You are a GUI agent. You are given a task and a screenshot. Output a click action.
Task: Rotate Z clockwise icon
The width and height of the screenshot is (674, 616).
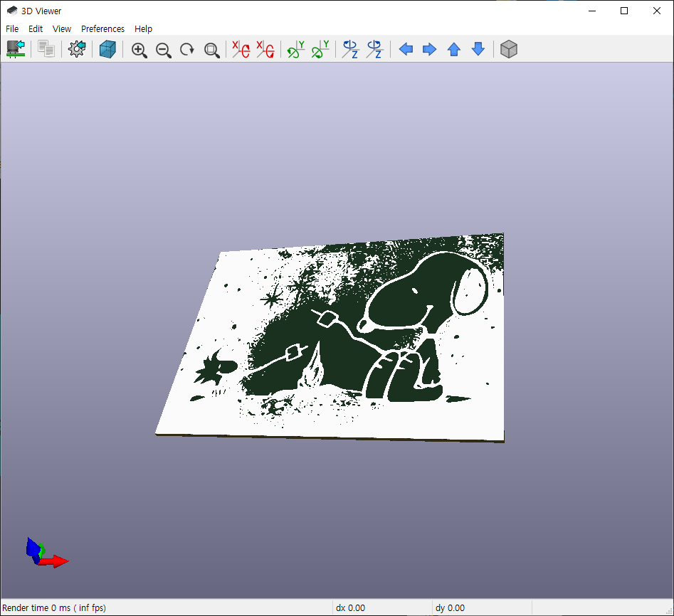tap(351, 49)
